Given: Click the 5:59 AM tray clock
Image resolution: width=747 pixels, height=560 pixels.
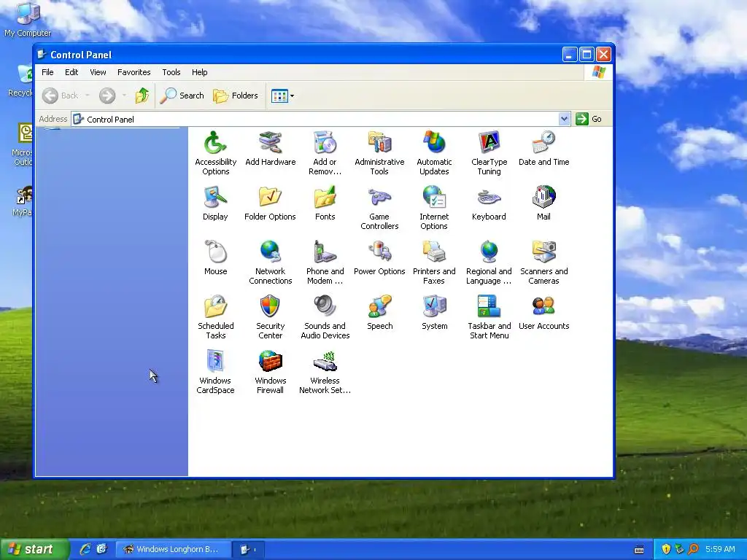Looking at the screenshot, I should click(x=720, y=549).
